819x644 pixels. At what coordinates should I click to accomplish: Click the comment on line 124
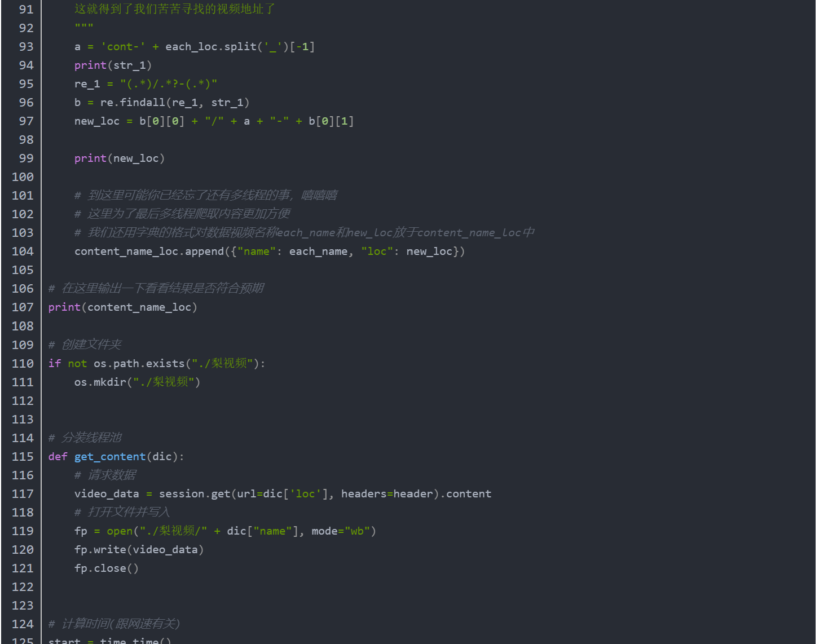click(x=115, y=624)
